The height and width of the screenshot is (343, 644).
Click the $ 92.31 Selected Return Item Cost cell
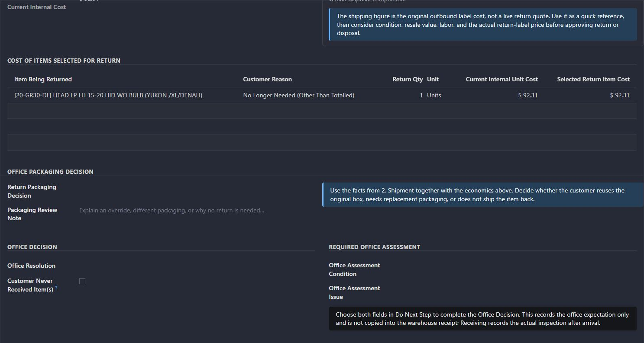coord(619,95)
